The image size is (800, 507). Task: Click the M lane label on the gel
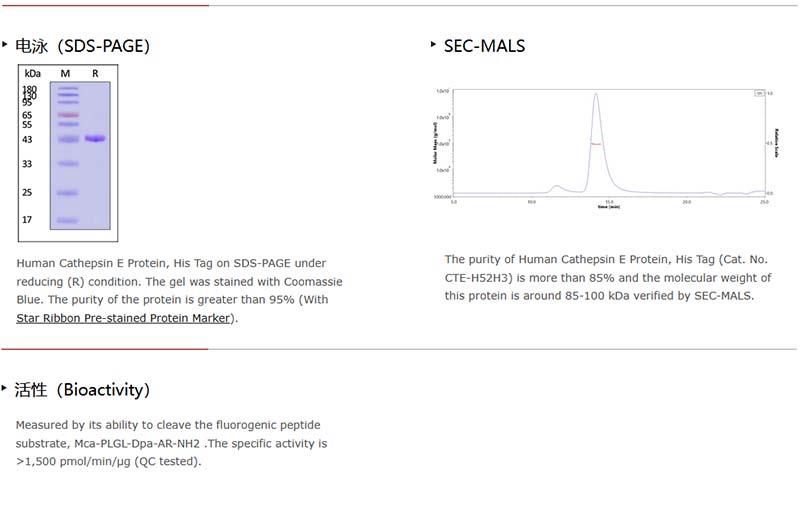65,74
